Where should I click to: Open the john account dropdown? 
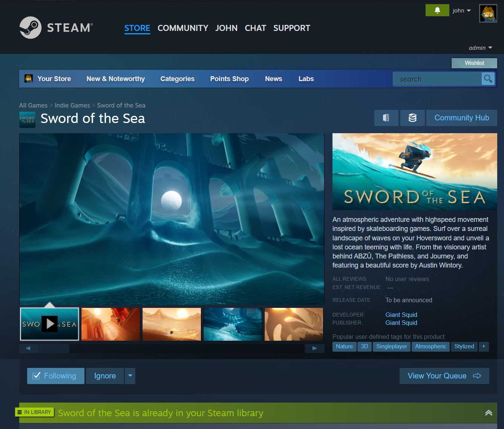tap(462, 11)
